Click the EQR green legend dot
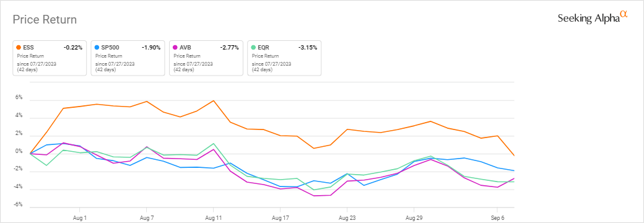The image size is (644, 223). tap(253, 48)
